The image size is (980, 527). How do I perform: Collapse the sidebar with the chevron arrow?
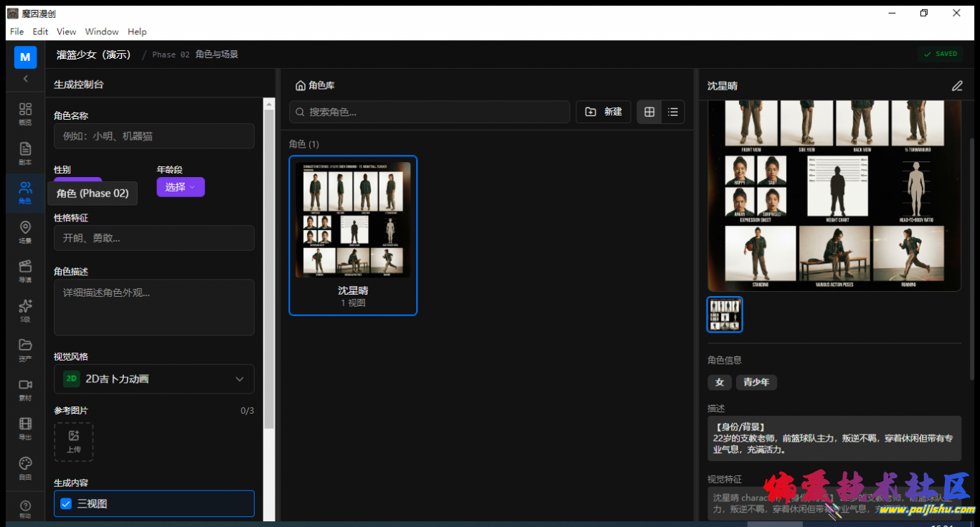click(25, 78)
